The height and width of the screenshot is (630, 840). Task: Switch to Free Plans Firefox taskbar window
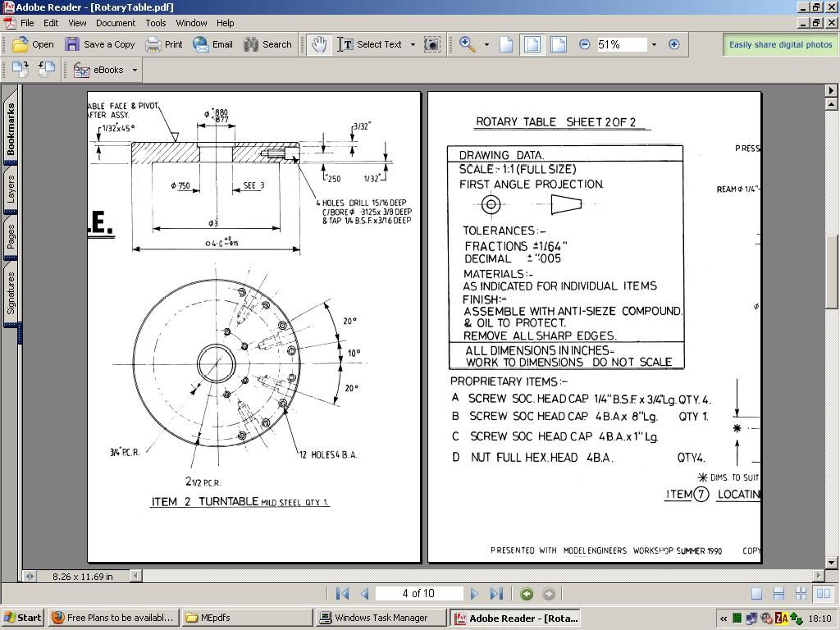(113, 618)
